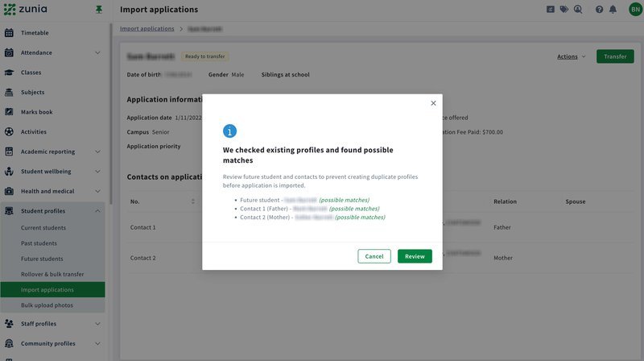Open the person search icon
Image resolution: width=644 pixels, height=361 pixels.
coord(578,10)
